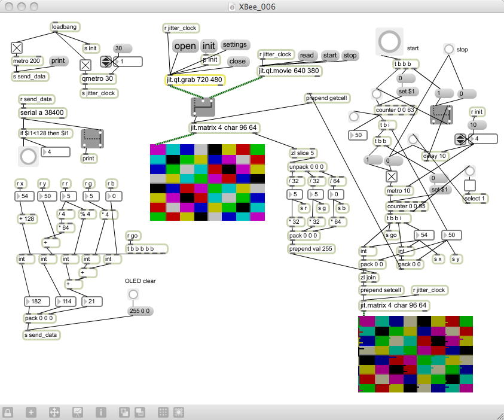Click the first overlapping windows icon in the bottom toolbar

click(124, 412)
